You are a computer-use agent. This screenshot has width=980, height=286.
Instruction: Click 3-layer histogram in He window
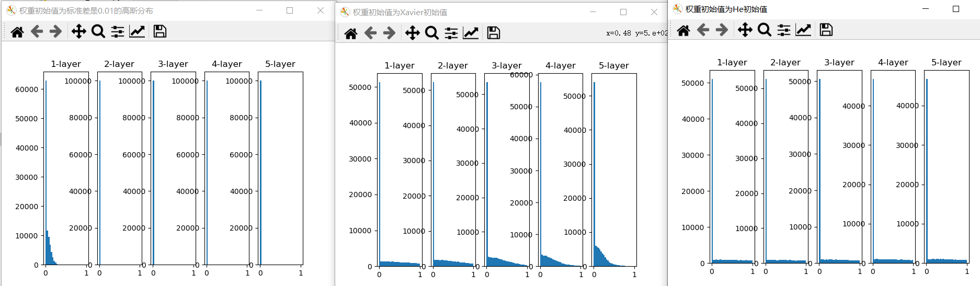click(x=839, y=167)
